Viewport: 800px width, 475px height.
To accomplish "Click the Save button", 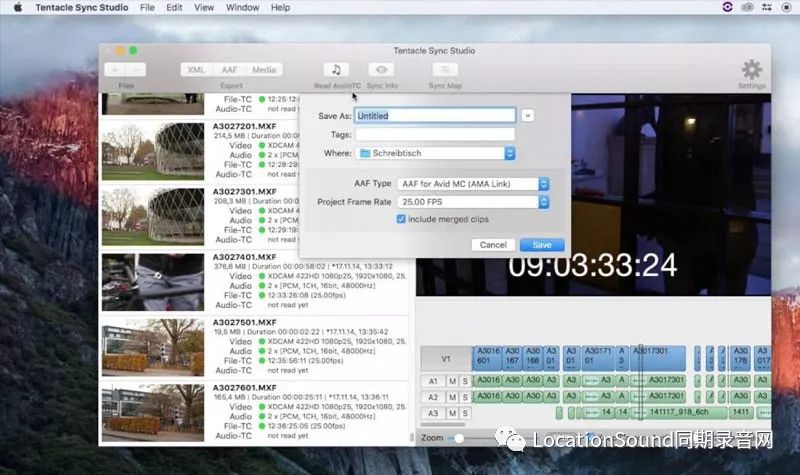I will point(542,245).
